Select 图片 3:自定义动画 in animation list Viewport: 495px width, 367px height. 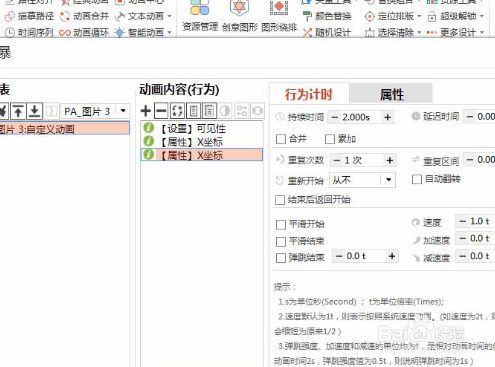(x=64, y=129)
